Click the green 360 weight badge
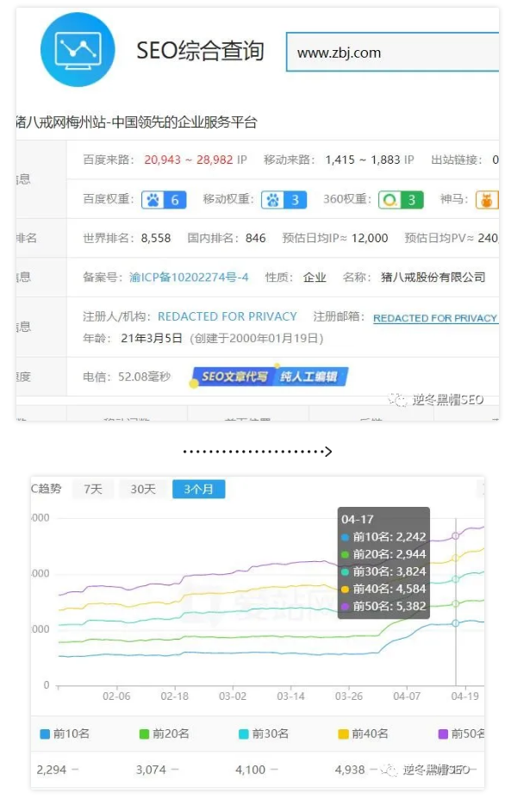The width and height of the screenshot is (511, 812). [401, 199]
